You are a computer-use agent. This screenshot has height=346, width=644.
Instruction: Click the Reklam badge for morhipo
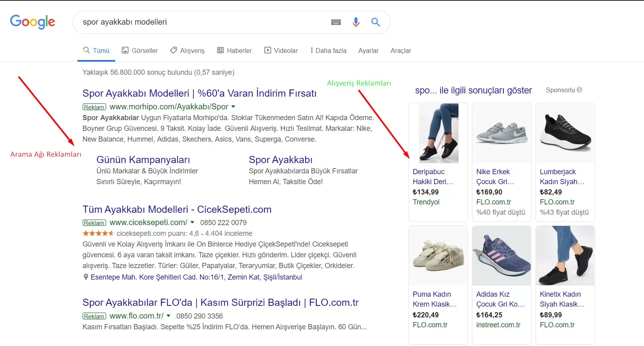pyautogui.click(x=94, y=107)
